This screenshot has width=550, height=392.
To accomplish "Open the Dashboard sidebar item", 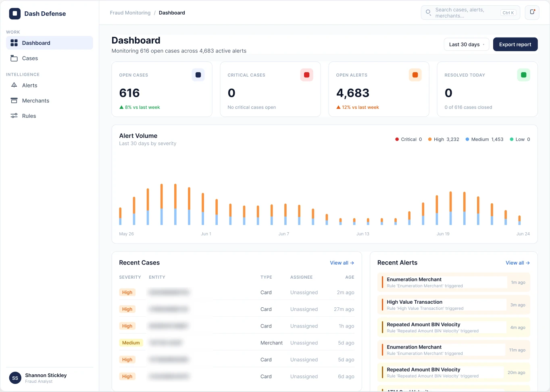I will [x=50, y=43].
